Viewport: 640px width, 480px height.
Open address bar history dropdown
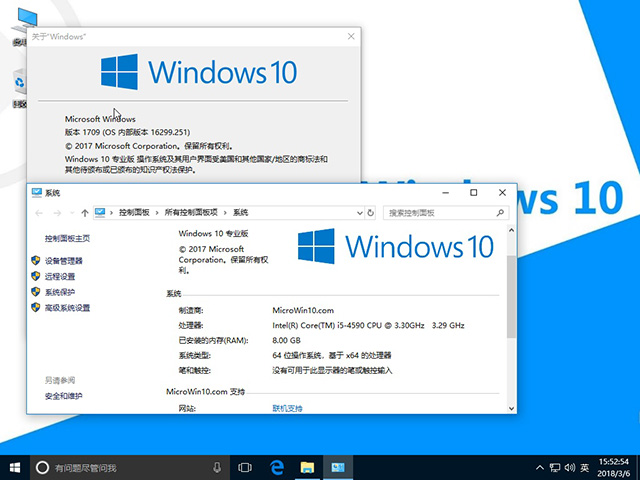[x=360, y=213]
